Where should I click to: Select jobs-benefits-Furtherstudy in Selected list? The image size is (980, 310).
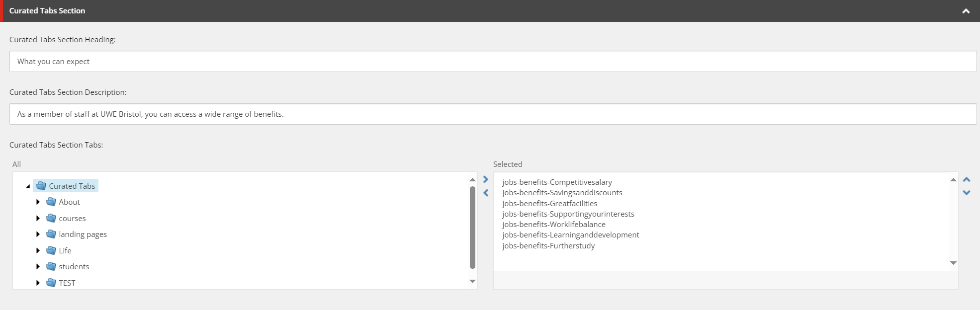click(548, 246)
